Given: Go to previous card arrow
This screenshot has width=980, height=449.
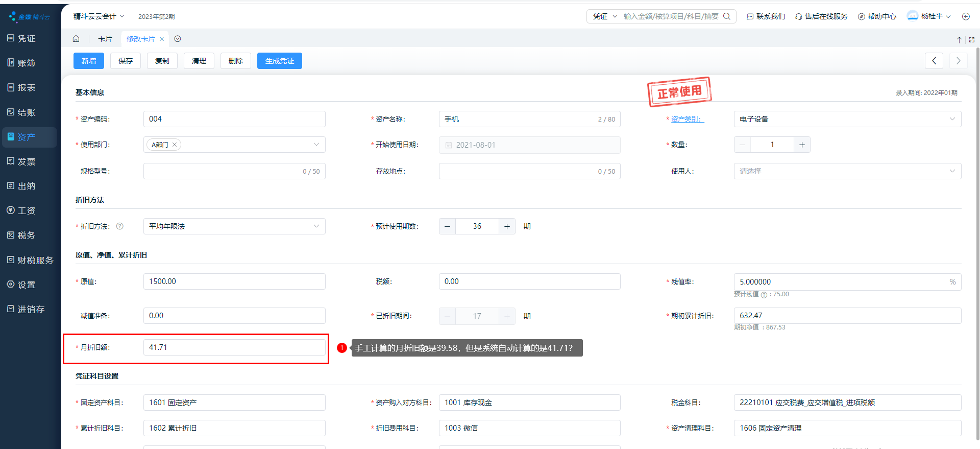Looking at the screenshot, I should [x=934, y=61].
